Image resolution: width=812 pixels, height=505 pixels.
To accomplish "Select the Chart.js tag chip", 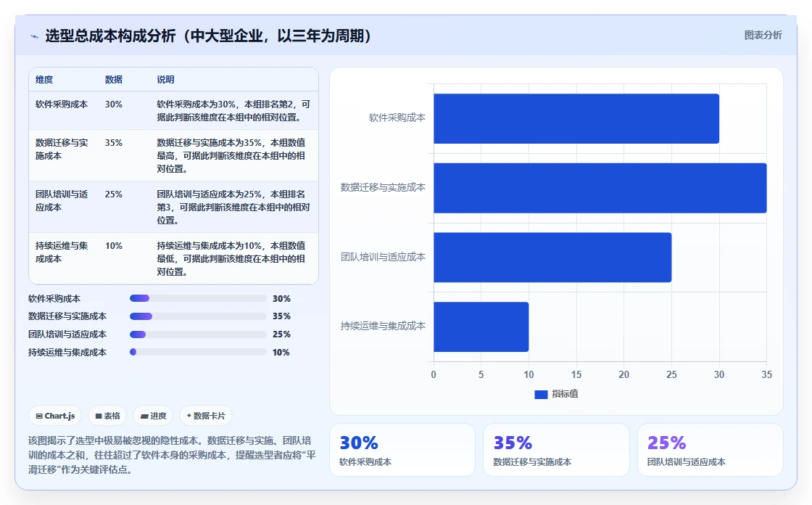I will click(55, 416).
